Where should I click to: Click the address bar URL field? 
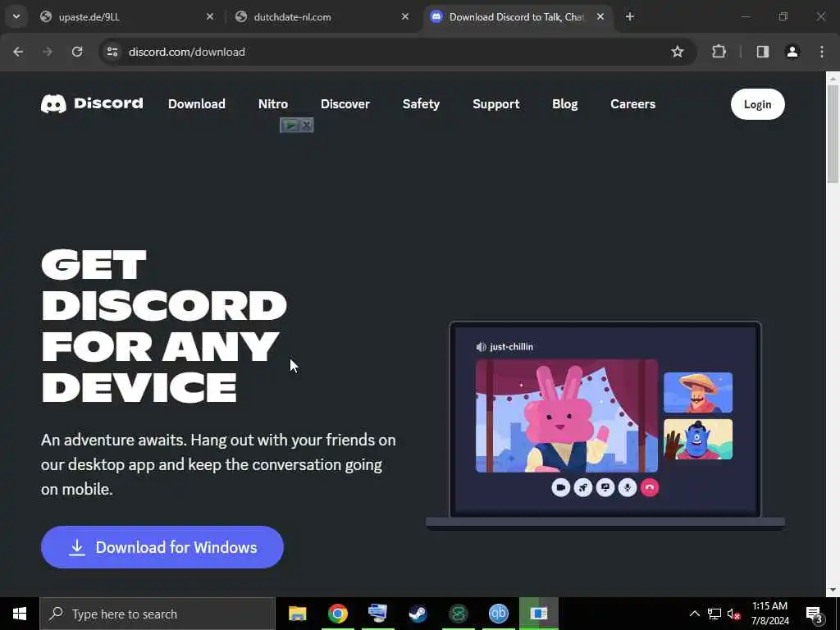click(396, 52)
